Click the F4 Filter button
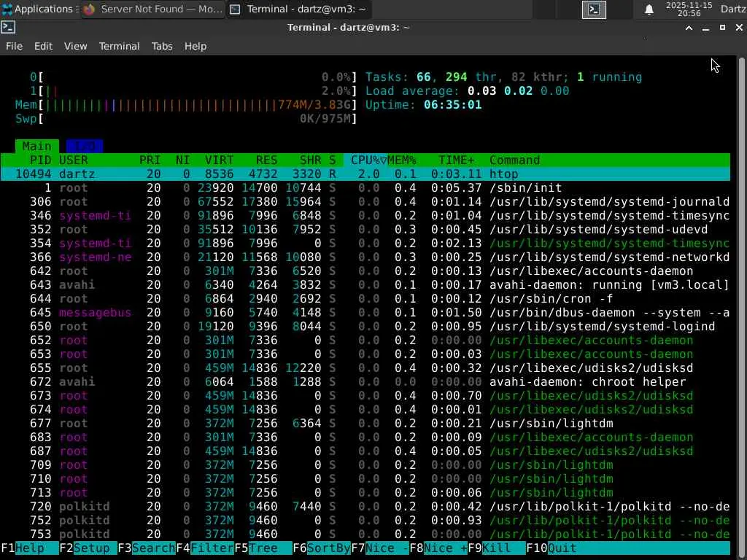This screenshot has height=560, width=747. click(205, 548)
